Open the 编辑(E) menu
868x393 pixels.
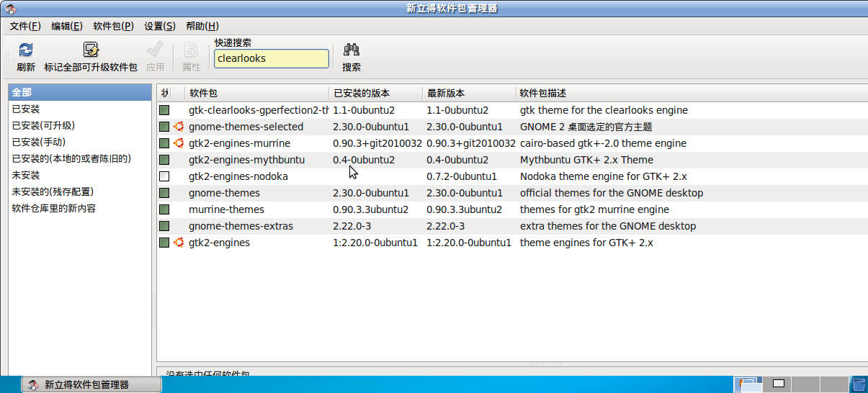(67, 26)
